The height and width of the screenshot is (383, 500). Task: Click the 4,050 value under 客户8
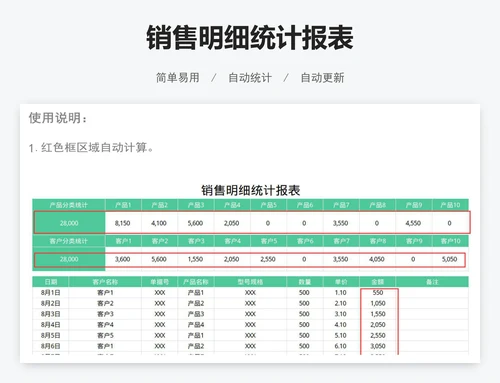377,259
